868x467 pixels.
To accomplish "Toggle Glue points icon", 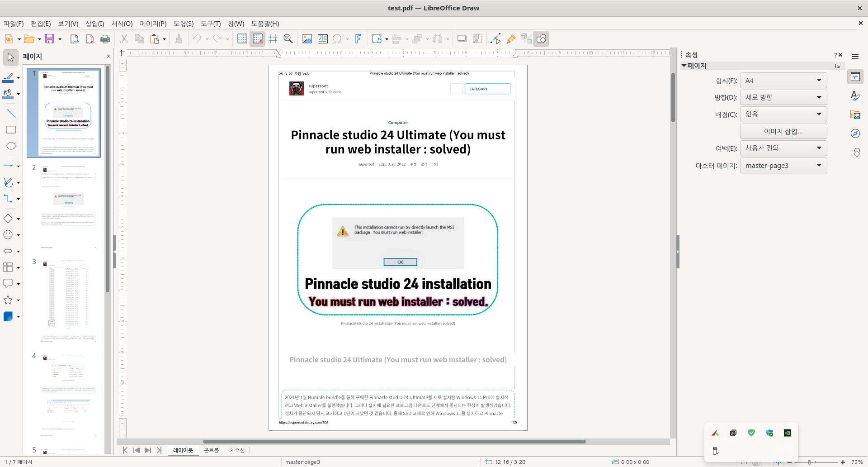I will click(x=511, y=39).
